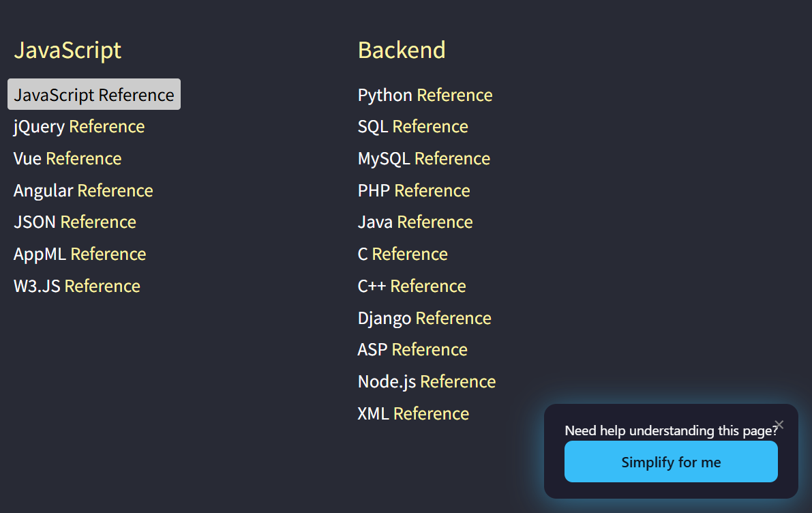Open the ASP Reference link

[412, 350]
